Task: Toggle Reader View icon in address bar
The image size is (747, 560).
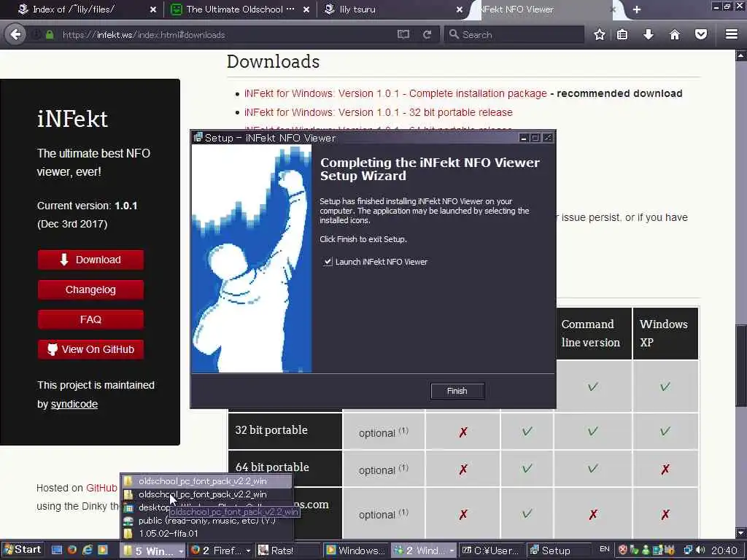Action: point(403,34)
